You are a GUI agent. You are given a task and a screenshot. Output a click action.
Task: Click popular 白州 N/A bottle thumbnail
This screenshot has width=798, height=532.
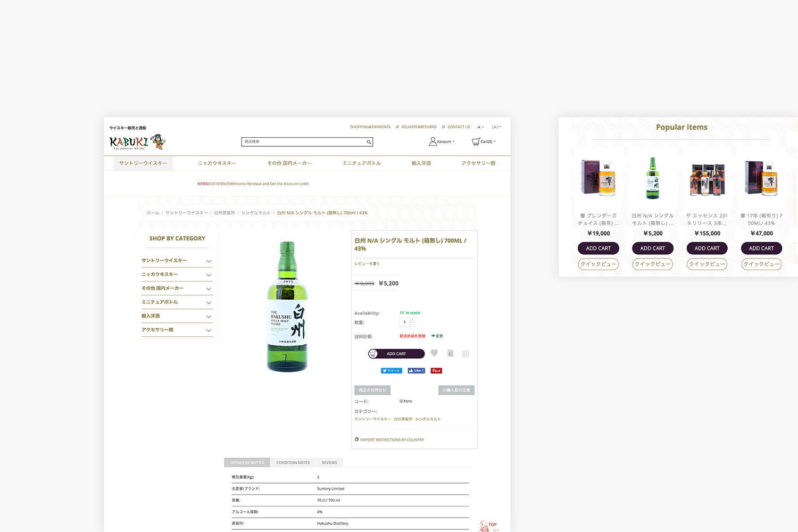[x=653, y=178]
